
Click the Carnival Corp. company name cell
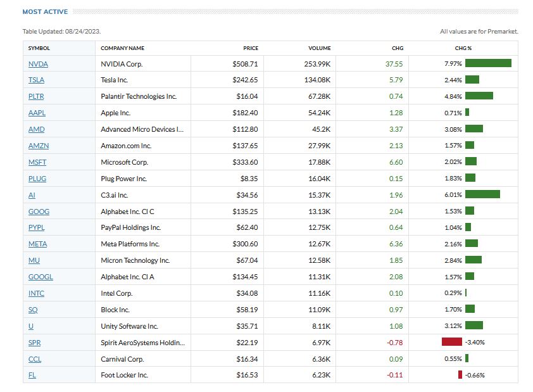click(122, 359)
